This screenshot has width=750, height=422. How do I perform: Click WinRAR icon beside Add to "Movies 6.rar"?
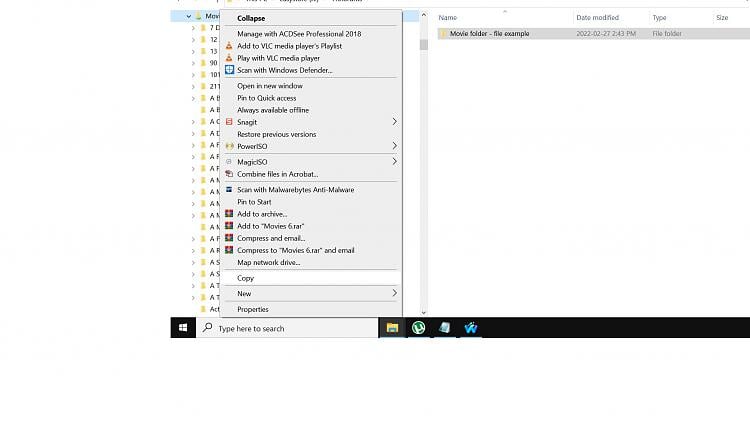coord(229,226)
